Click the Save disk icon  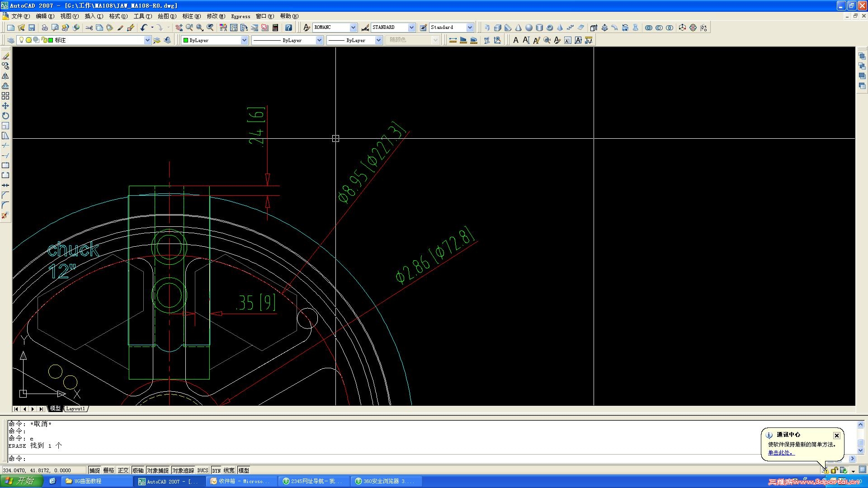coord(32,28)
